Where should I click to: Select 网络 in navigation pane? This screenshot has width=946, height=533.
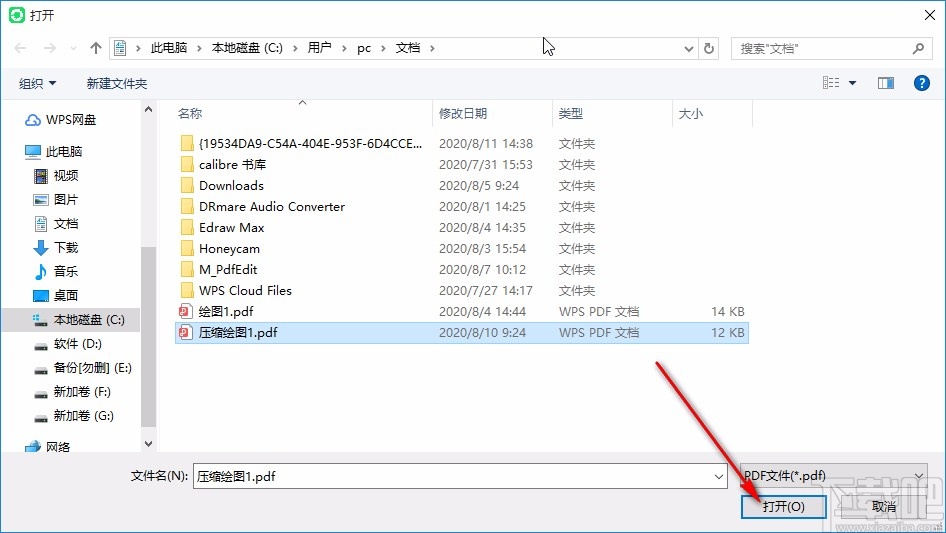(47, 447)
